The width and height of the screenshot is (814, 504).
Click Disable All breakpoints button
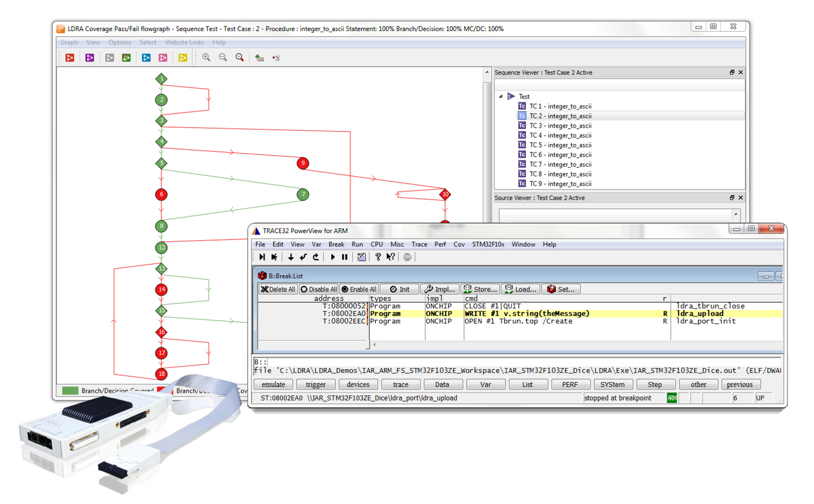(x=319, y=289)
